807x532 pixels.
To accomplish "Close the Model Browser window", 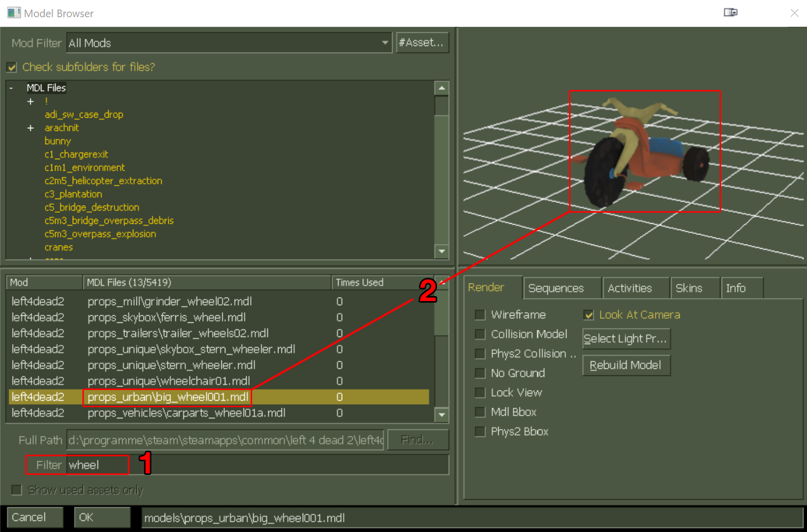I will [794, 13].
